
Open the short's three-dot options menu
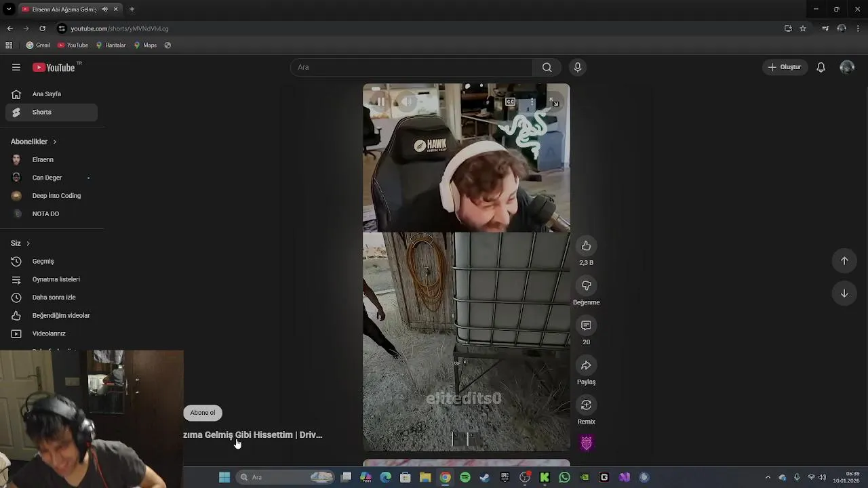pos(532,102)
